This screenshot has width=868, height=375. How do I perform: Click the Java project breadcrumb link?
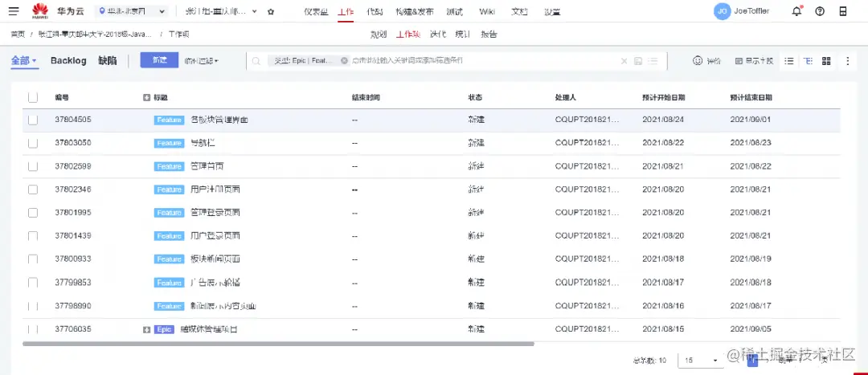[95, 35]
